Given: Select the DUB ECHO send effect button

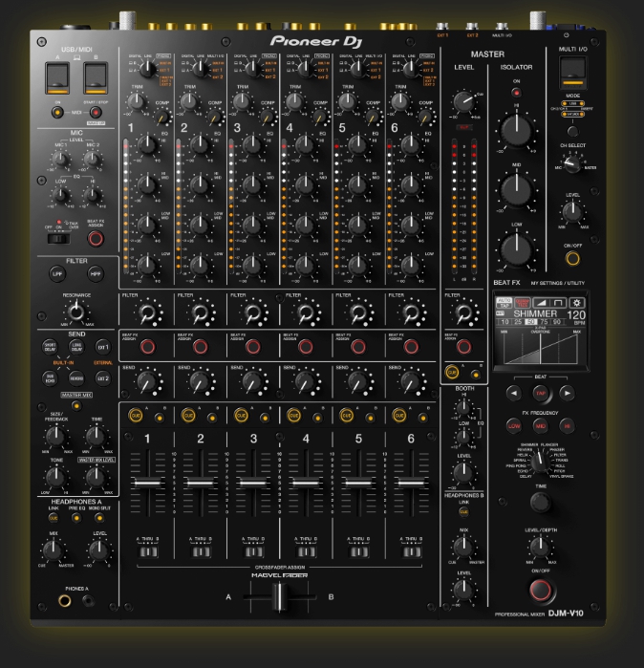Looking at the screenshot, I should (51, 378).
